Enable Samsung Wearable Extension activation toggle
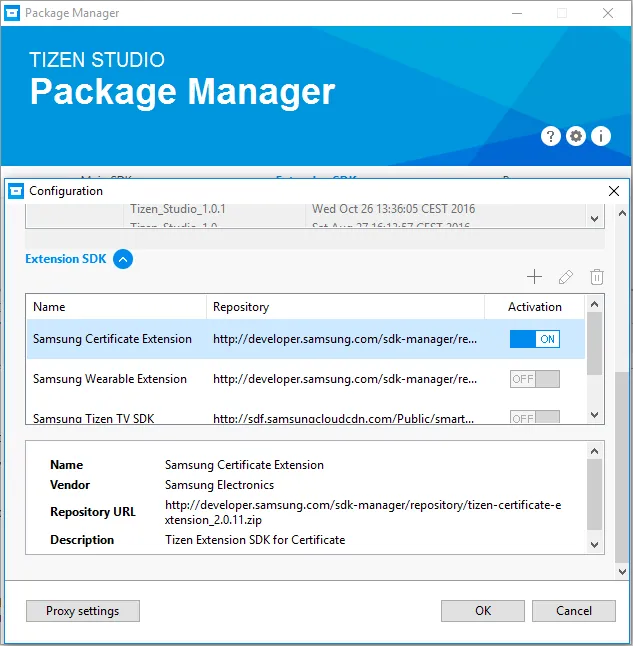 tap(535, 379)
